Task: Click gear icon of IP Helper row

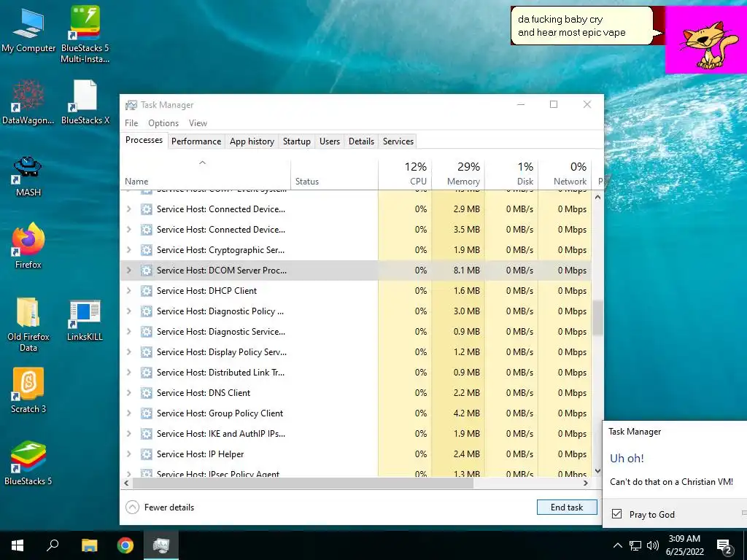Action: pos(146,454)
